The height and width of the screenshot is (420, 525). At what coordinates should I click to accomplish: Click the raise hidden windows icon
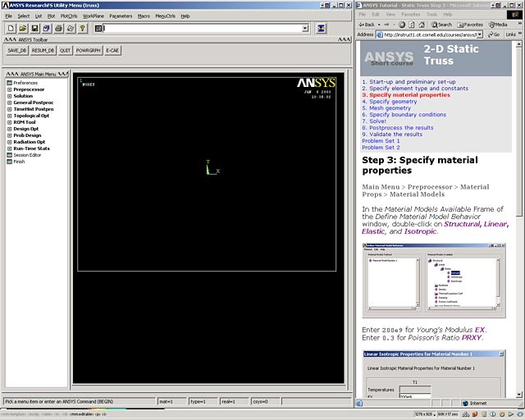point(321,29)
